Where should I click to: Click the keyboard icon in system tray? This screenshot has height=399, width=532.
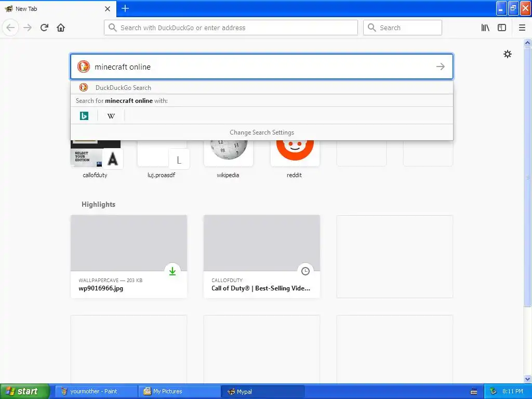[474, 392]
